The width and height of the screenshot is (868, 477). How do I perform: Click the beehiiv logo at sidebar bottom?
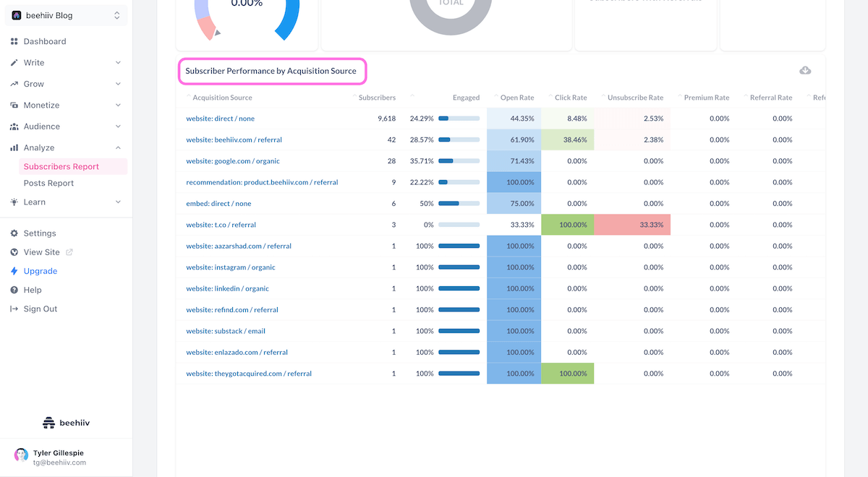point(67,423)
